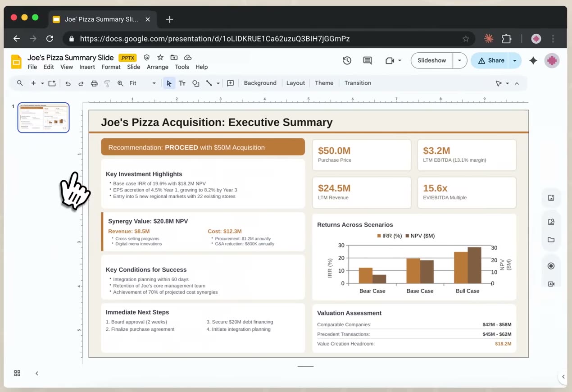572x392 pixels.
Task: Open the Edit menu
Action: pyautogui.click(x=49, y=67)
